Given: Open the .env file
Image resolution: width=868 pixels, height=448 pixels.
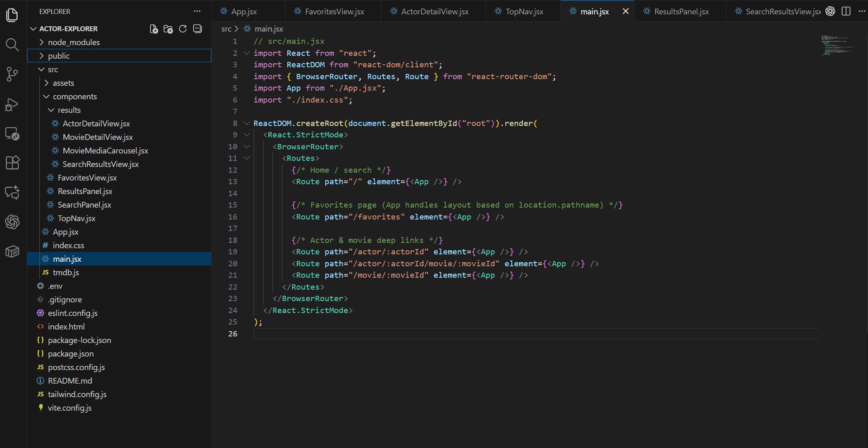Looking at the screenshot, I should click(119, 286).
